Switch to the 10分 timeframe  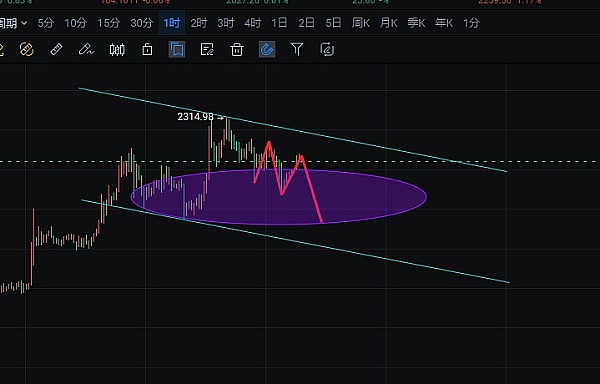coord(75,23)
